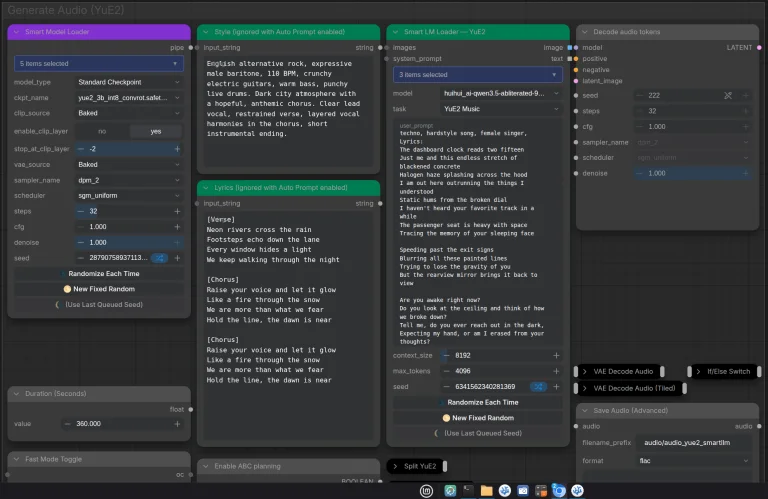Click the pipe output port of Smart Model Loader
The width and height of the screenshot is (768, 499).
pos(191,48)
